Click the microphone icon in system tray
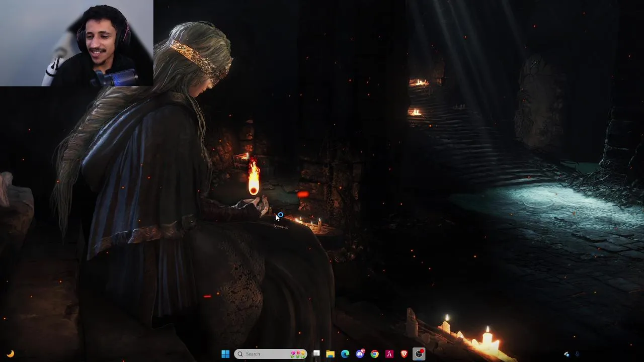Image resolution: width=644 pixels, height=362 pixels. [x=577, y=354]
